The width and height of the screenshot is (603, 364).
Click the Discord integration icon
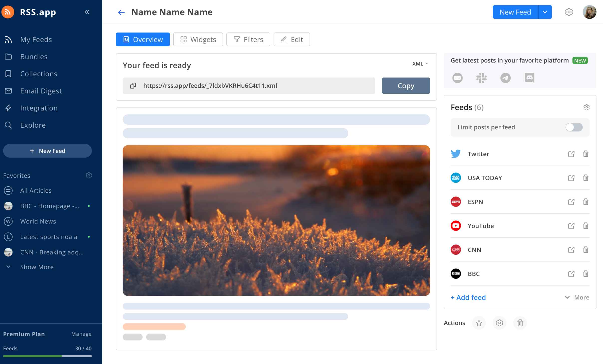tap(529, 78)
